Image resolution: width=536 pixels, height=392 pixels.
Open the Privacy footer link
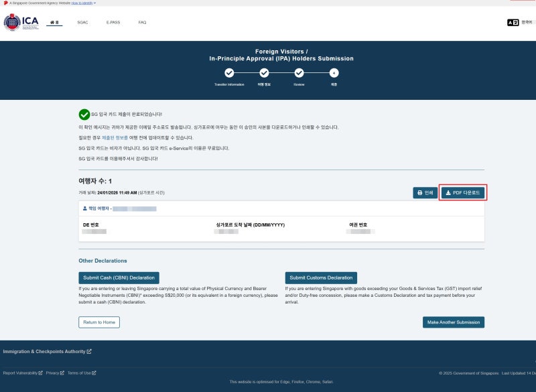[55, 373]
